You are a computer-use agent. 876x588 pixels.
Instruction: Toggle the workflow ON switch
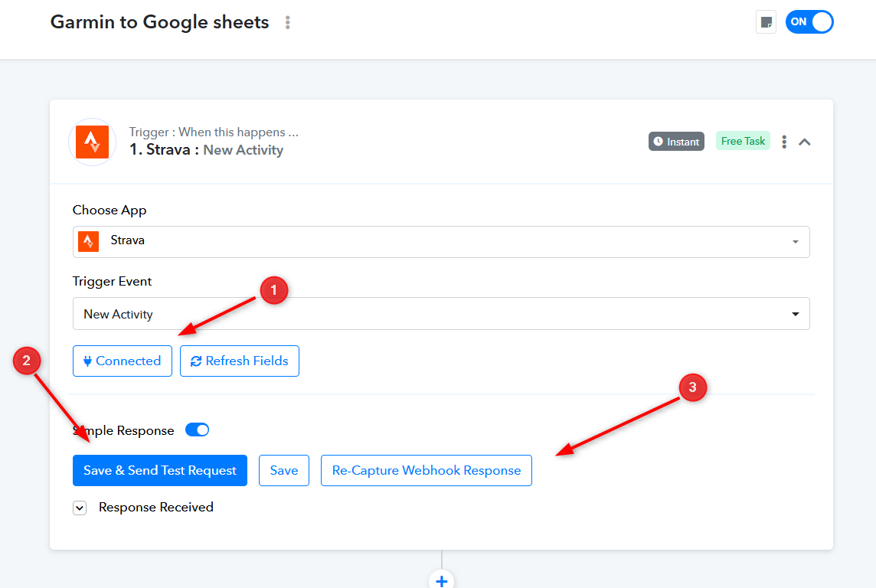click(x=809, y=21)
